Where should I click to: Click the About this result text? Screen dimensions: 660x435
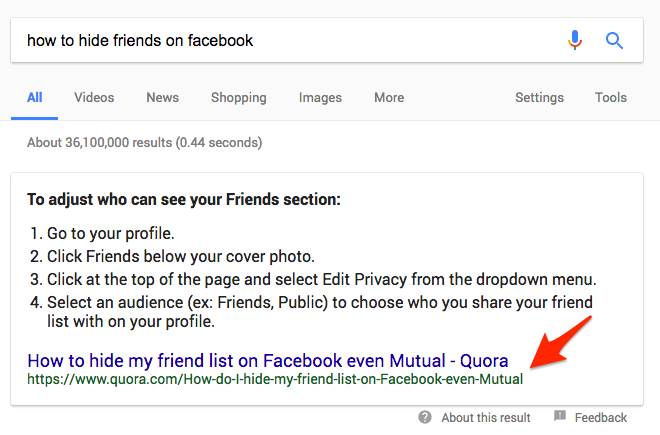click(486, 417)
